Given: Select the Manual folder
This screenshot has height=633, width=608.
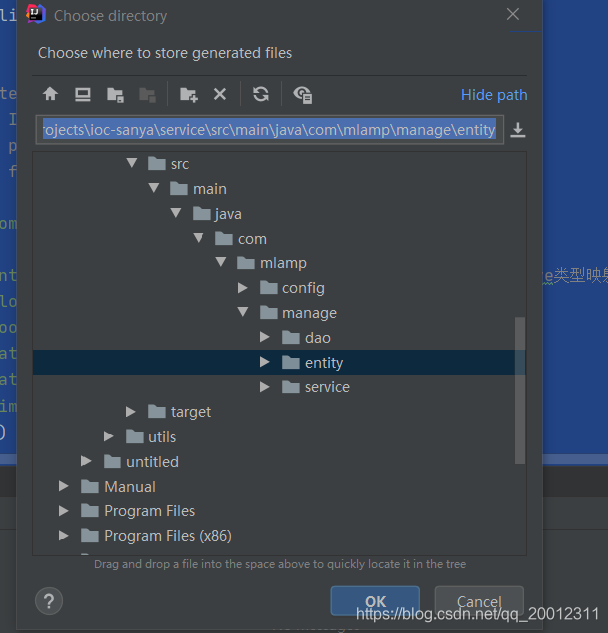Looking at the screenshot, I should [118, 487].
